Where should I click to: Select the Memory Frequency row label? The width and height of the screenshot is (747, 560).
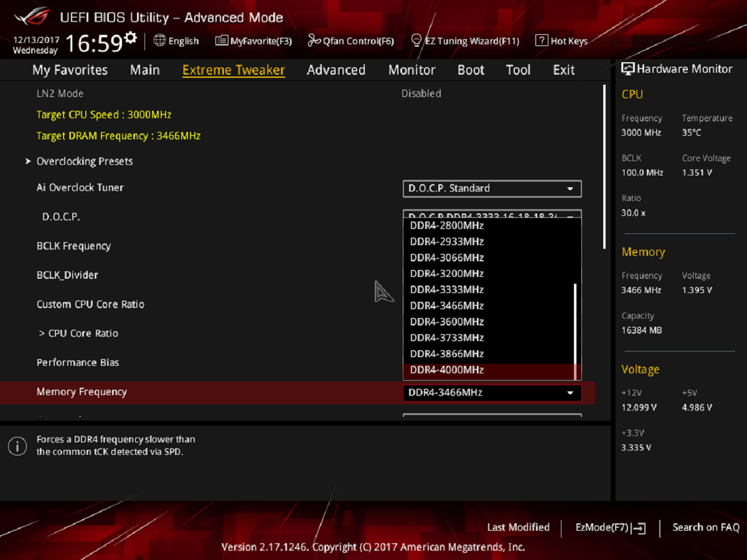click(x=82, y=391)
